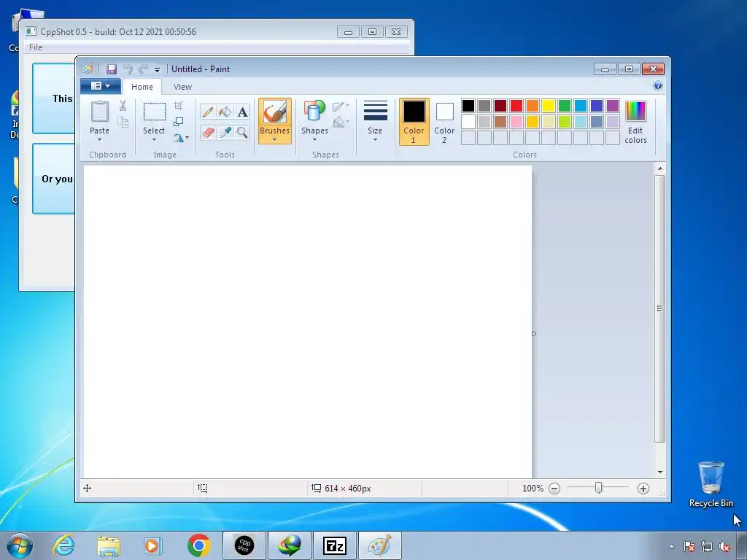Screen dimensions: 747x560
Task: Activate Color 2 background selector
Action: pos(444,122)
